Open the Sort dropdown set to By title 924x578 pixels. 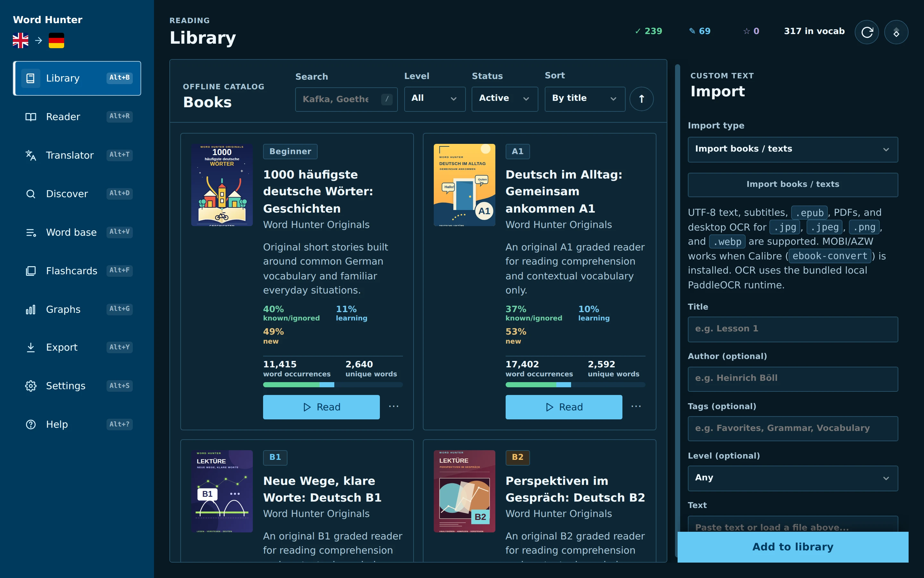[585, 99]
